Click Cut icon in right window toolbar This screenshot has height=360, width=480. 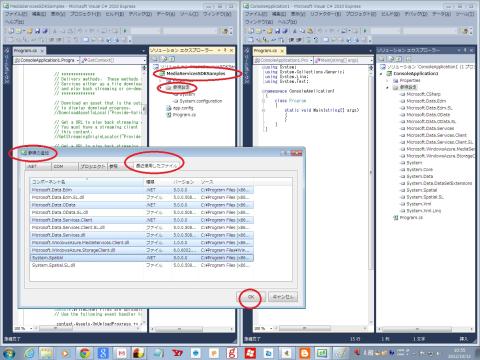point(295,31)
